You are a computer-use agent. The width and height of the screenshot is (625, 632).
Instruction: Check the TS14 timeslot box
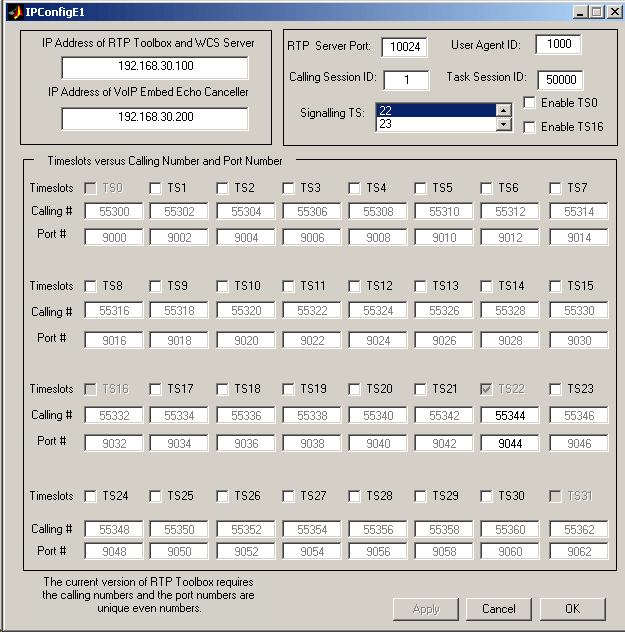[x=486, y=287]
